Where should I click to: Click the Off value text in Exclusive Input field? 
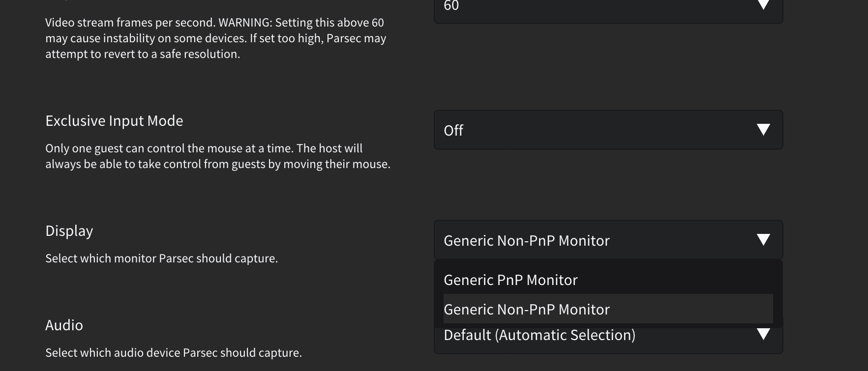453,130
